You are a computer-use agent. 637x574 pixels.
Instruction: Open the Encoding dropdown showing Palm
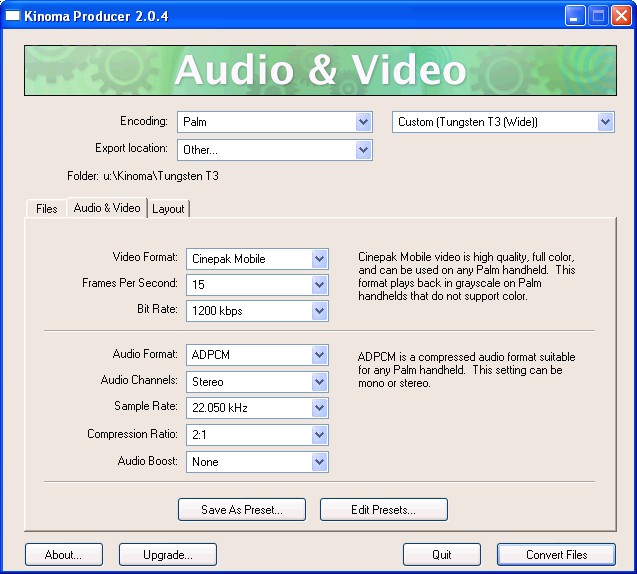(275, 122)
